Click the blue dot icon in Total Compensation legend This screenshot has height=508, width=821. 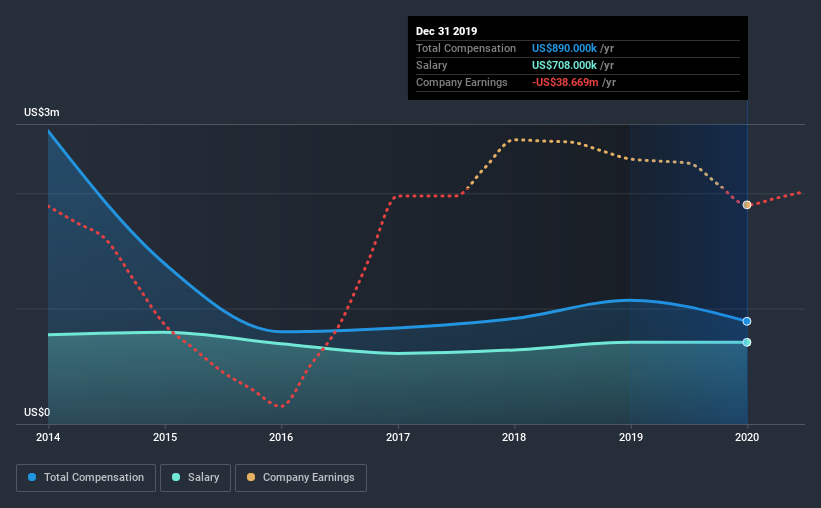[x=32, y=477]
